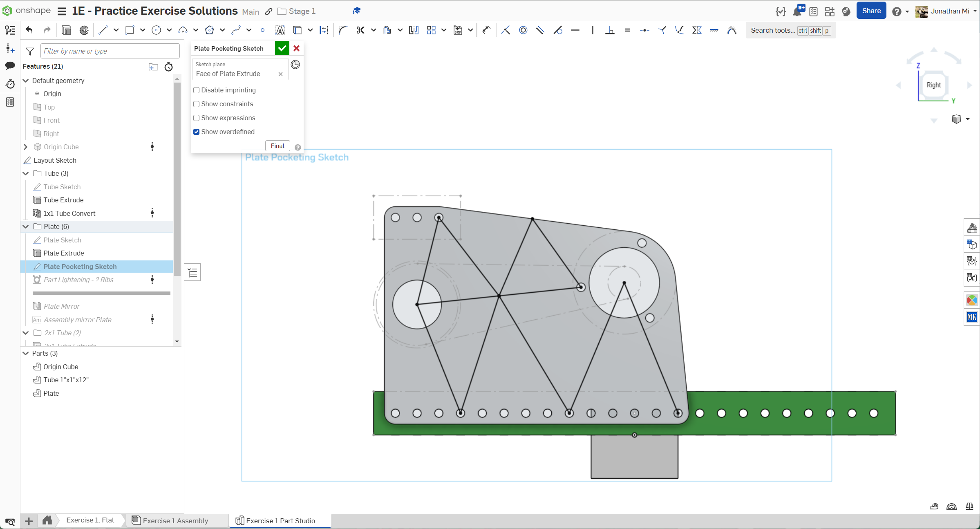980x529 pixels.
Task: Click the Undo arrow
Action: (x=29, y=30)
